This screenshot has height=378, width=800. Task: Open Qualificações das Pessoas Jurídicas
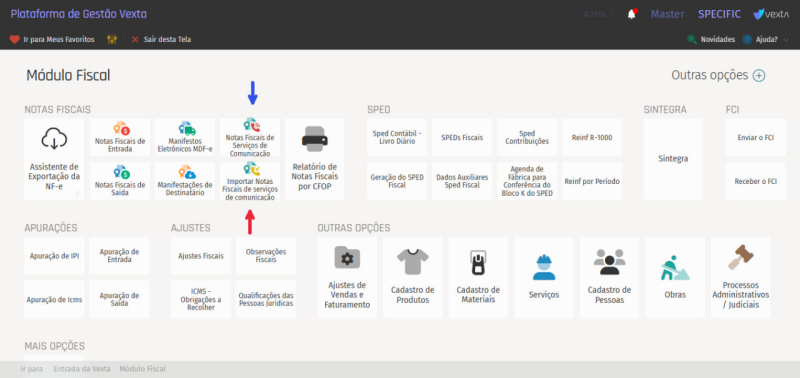[266, 299]
